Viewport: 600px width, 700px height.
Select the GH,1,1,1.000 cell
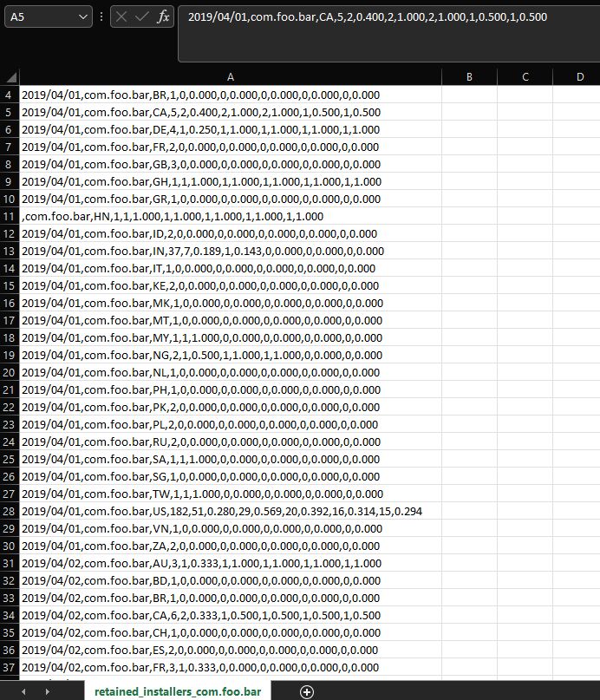(231, 181)
